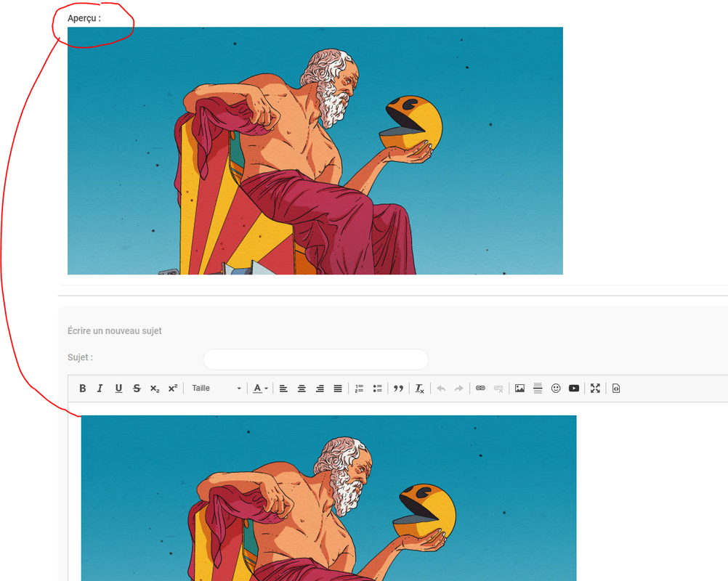Image resolution: width=728 pixels, height=581 pixels.
Task: Open the Taille font size dropdown
Action: [x=217, y=389]
